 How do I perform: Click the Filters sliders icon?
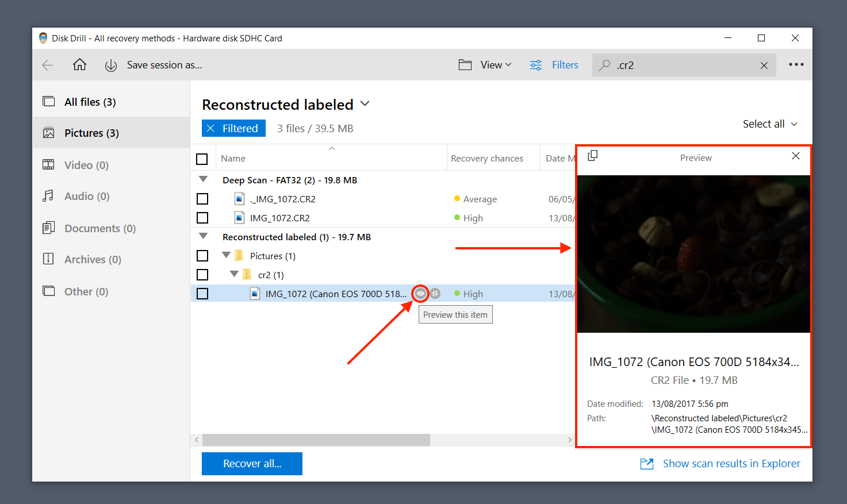point(536,65)
